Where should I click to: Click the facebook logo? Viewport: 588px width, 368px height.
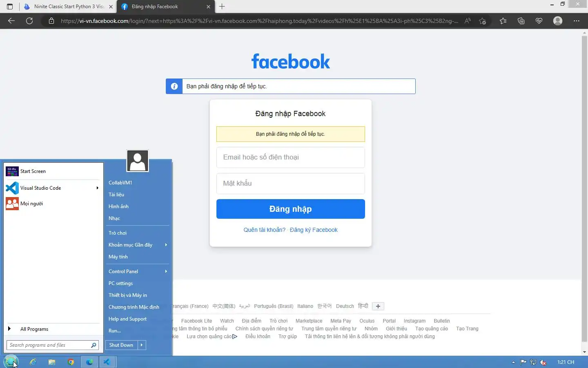coord(291,62)
